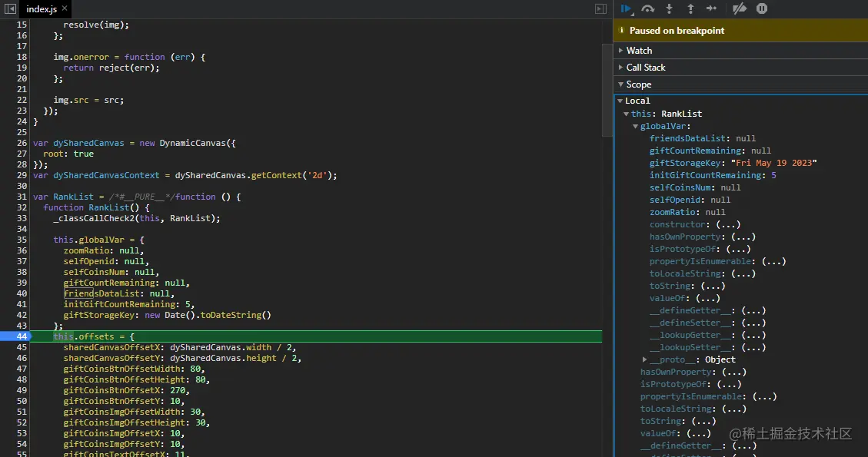The width and height of the screenshot is (868, 457).
Task: Step over next function call
Action: tap(647, 8)
